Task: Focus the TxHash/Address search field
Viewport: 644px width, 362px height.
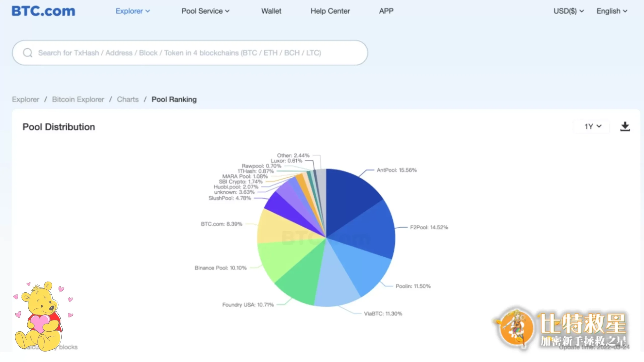Action: (x=190, y=53)
